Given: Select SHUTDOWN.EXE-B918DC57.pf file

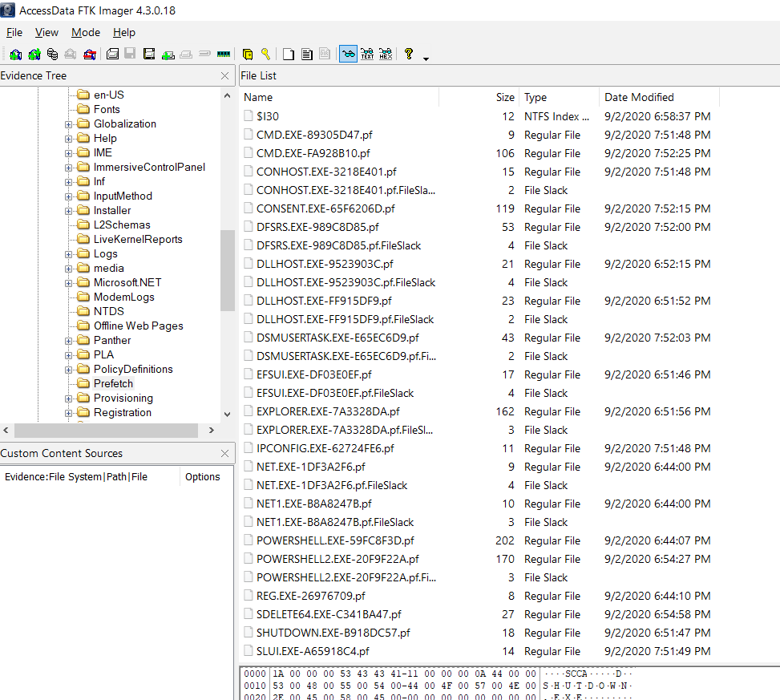Looking at the screenshot, I should 333,633.
